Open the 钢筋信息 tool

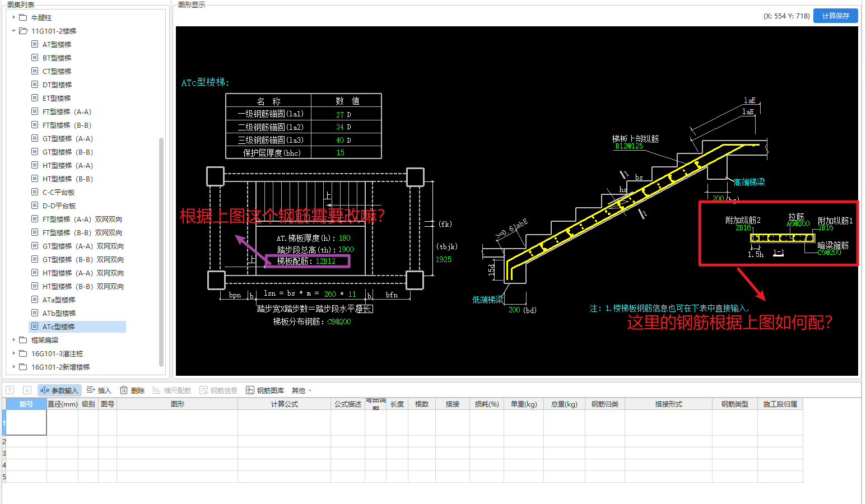click(218, 390)
